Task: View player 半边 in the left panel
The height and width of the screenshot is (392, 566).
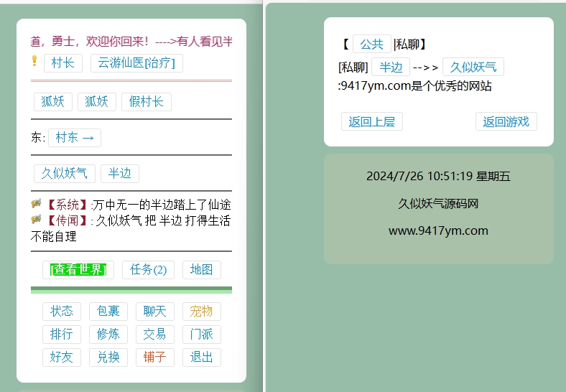Action: pos(120,174)
